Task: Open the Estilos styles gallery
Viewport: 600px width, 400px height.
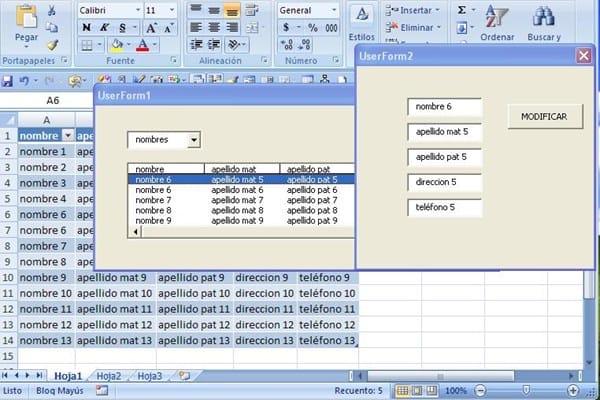Action: pyautogui.click(x=362, y=23)
